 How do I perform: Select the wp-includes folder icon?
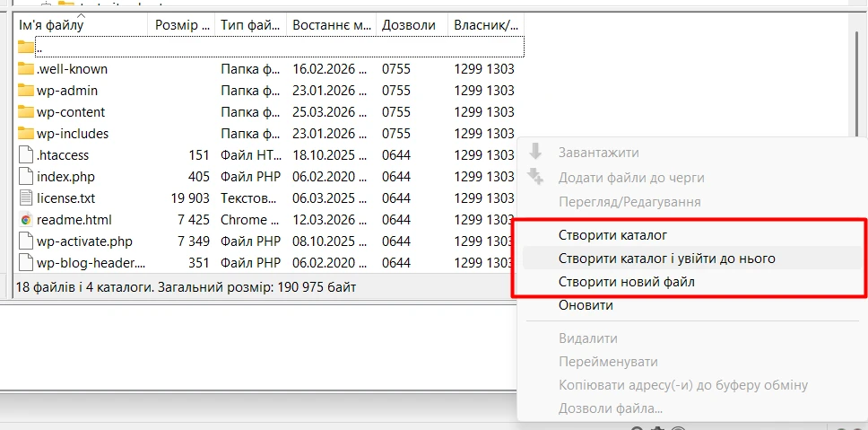coord(25,134)
